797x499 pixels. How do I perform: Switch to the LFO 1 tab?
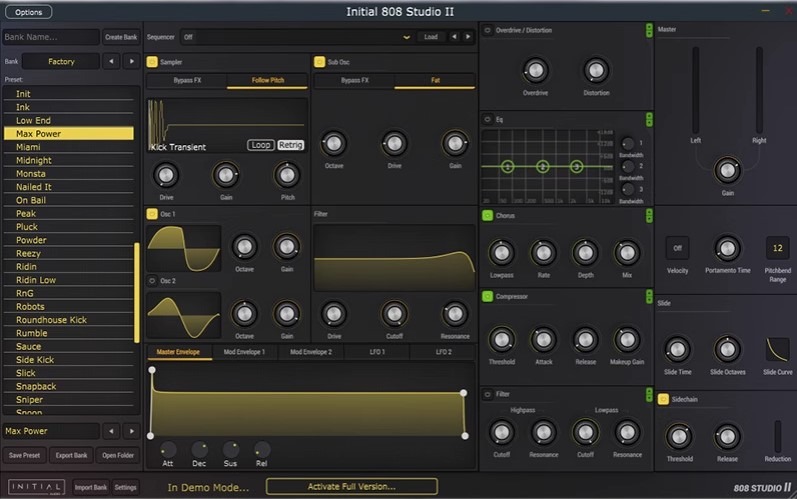coord(377,352)
